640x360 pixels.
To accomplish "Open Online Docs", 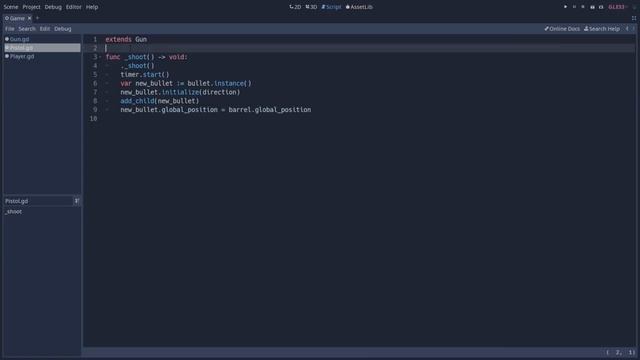I will click(x=562, y=29).
